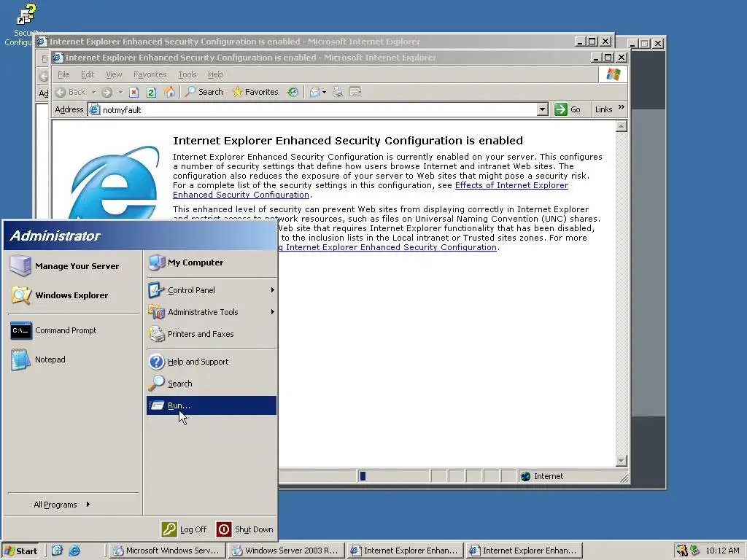The width and height of the screenshot is (747, 560).
Task: Open the Favorites menu
Action: pos(150,74)
